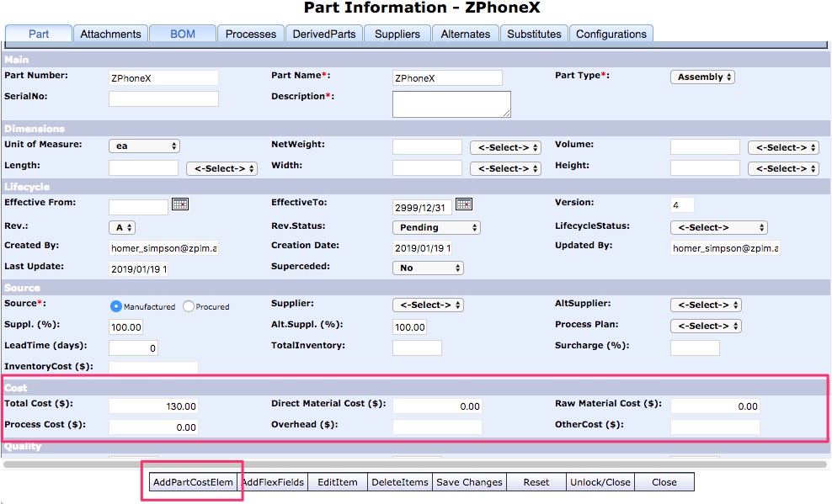This screenshot has width=832, height=504.
Task: Open the NetWeight unit dropdown
Action: click(505, 147)
